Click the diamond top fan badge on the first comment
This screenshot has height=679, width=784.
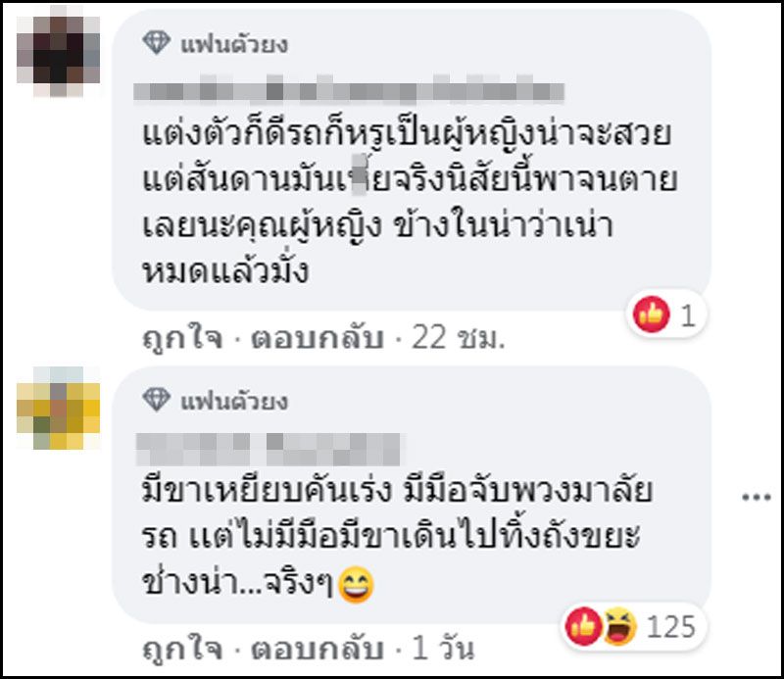tap(157, 43)
